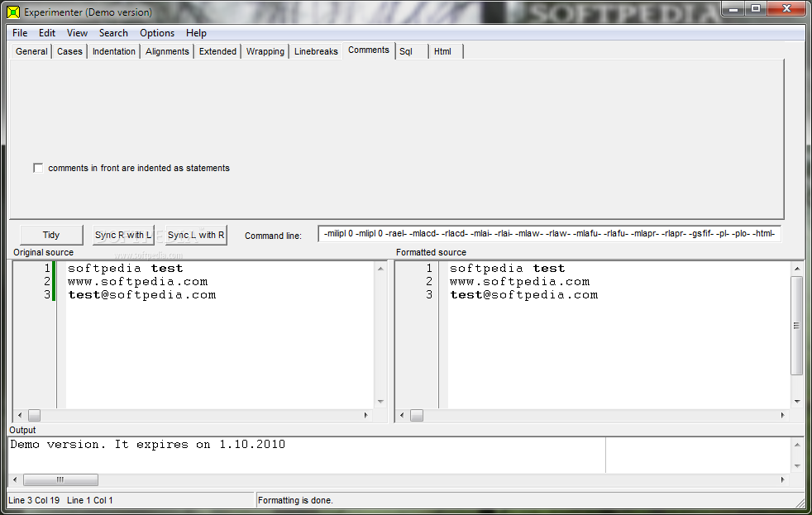The image size is (812, 515).
Task: Click 'Formatting is done.' status message
Action: 295,500
